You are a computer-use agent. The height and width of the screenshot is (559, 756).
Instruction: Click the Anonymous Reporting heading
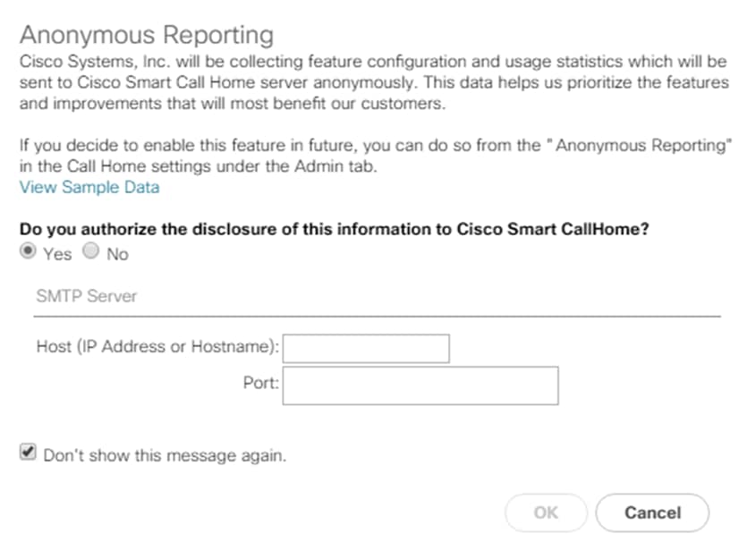click(x=146, y=36)
